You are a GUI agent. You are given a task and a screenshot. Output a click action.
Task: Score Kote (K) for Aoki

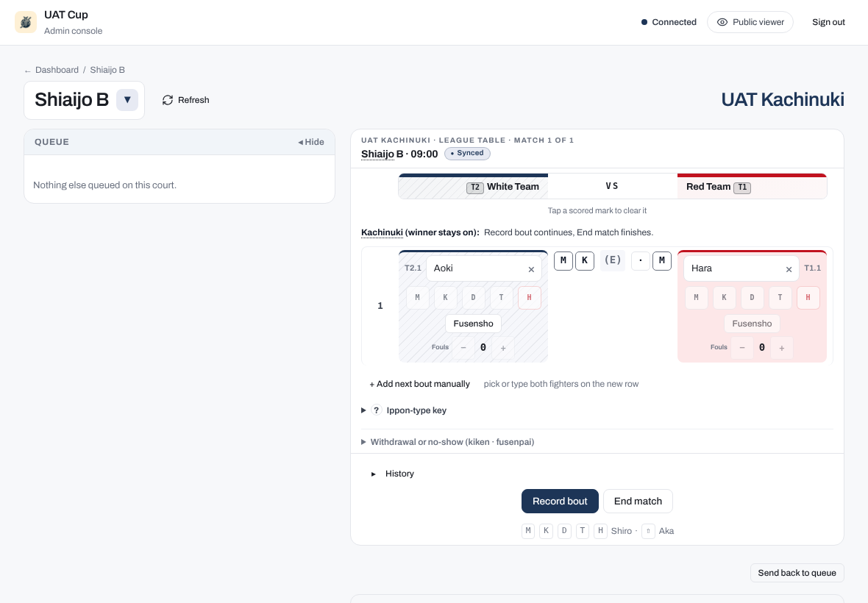pyautogui.click(x=445, y=298)
